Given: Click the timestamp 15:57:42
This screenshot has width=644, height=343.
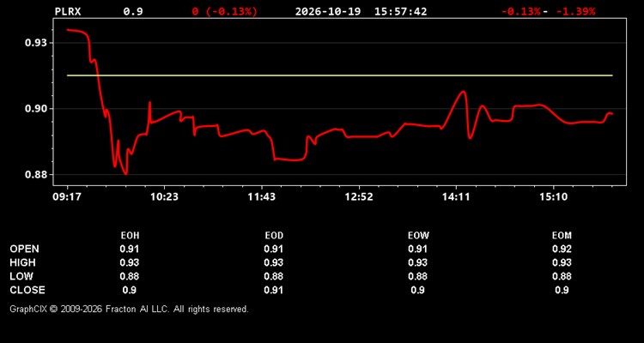Looking at the screenshot, I should click(400, 11).
